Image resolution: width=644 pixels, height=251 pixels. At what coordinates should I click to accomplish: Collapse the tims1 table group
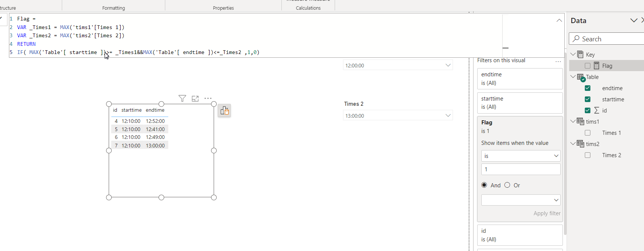click(x=573, y=121)
